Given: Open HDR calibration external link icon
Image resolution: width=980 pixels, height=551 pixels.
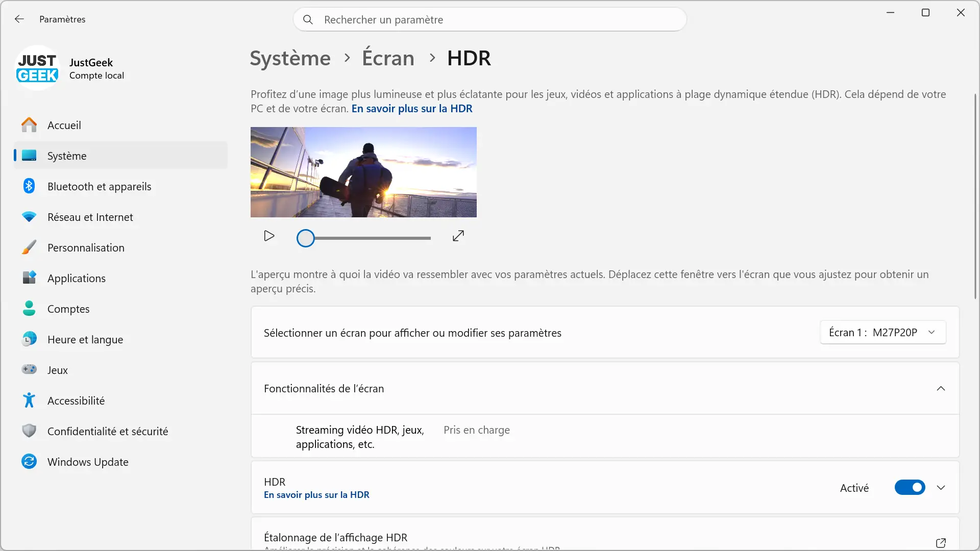Looking at the screenshot, I should coord(941,543).
